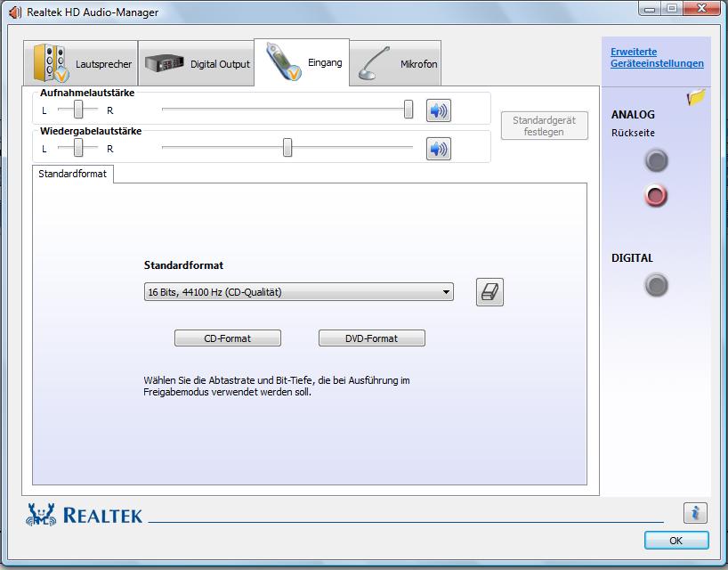This screenshot has width=728, height=570.
Task: Click the Aufnahmelautstärke volume slider handle
Action: click(408, 110)
